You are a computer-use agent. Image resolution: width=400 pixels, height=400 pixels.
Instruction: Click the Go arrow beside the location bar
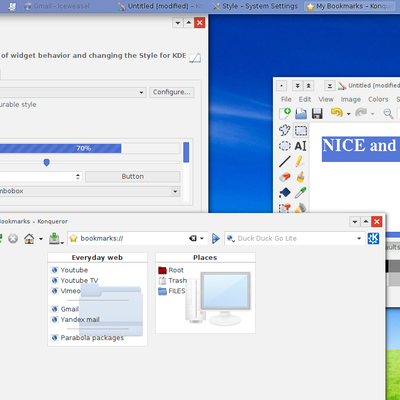pyautogui.click(x=216, y=238)
